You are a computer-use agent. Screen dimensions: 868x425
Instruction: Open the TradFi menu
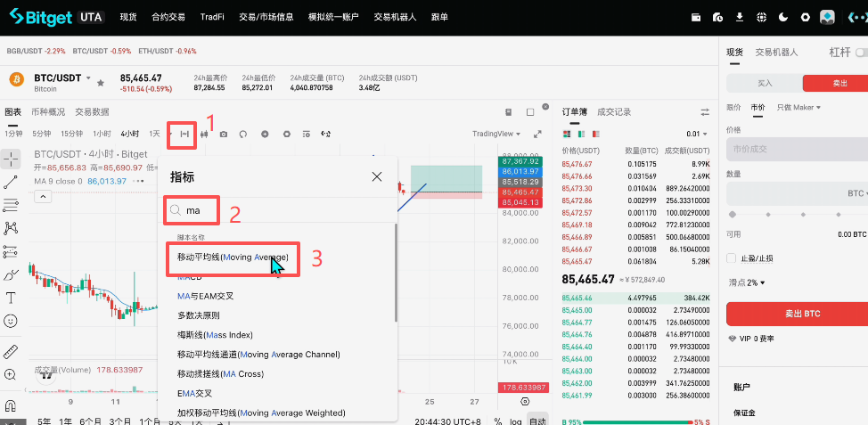[x=212, y=17]
